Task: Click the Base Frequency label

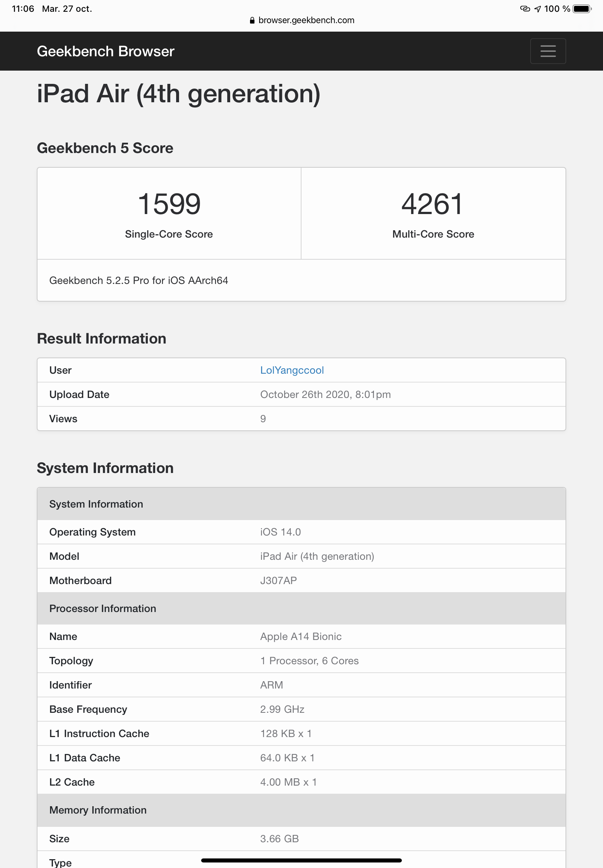Action: click(88, 709)
